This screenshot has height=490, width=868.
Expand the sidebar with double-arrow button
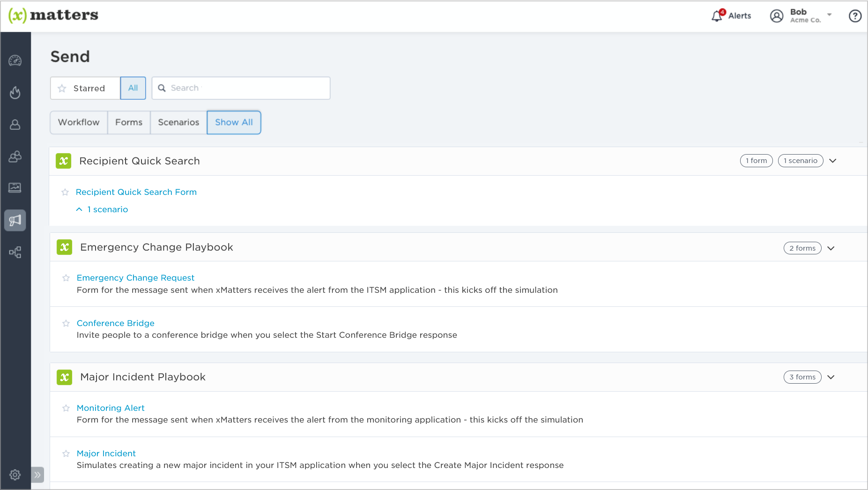click(x=37, y=475)
